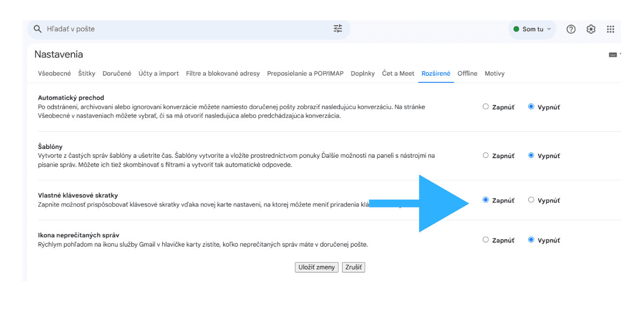Open the Čet a Meet tab
This screenshot has width=644, height=334.
[x=398, y=74]
